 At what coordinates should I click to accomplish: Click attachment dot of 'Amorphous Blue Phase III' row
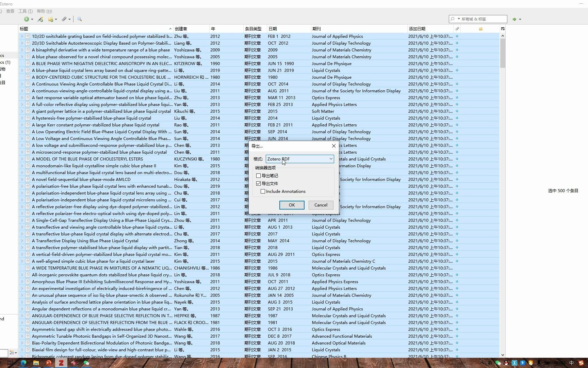[x=457, y=281]
